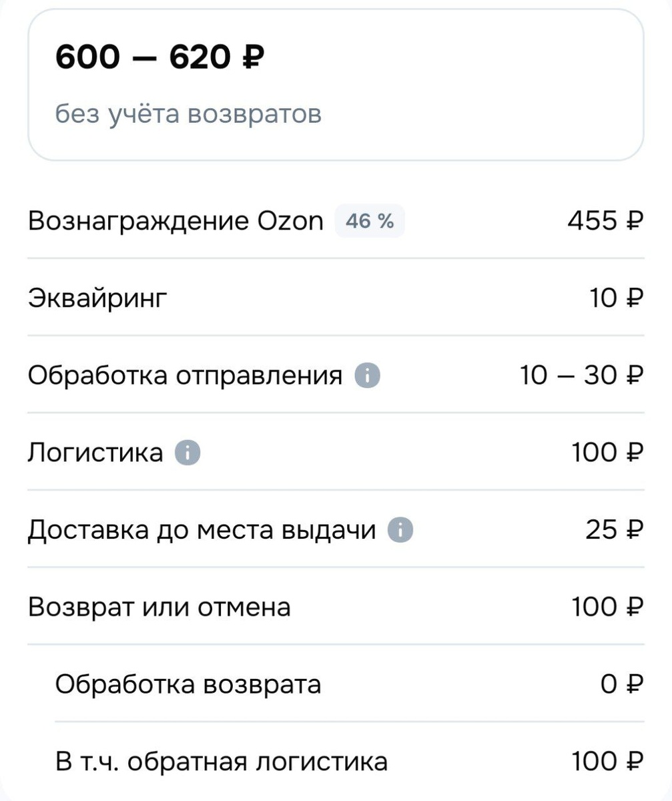Image resolution: width=672 pixels, height=801 pixels.
Task: Click the 25 ₽ delivery amount
Action: (614, 531)
